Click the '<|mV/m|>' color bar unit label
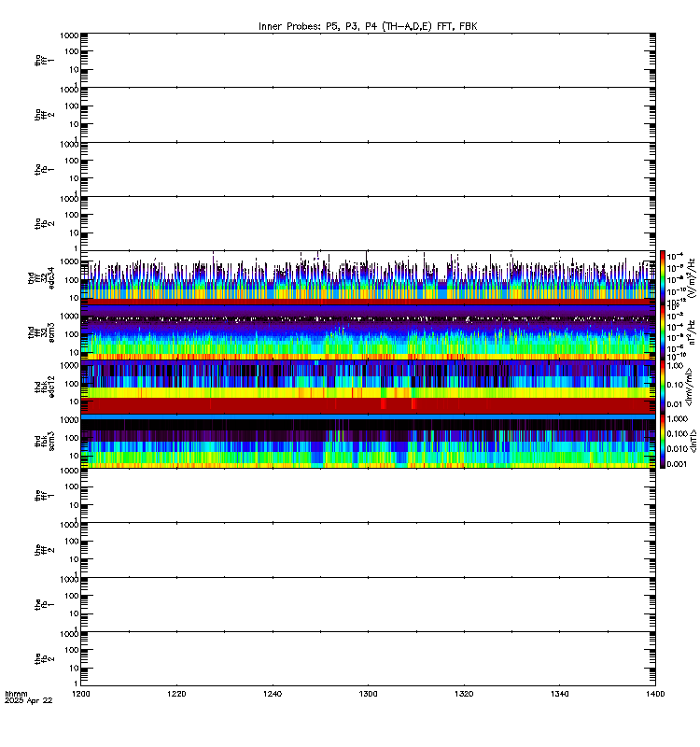Viewport: 700px width, 747px height. pos(689,387)
